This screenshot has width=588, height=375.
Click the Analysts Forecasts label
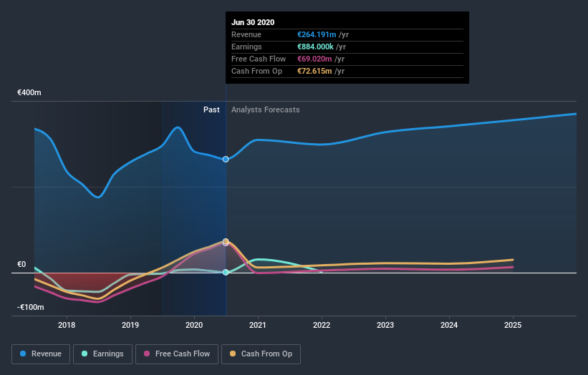coord(266,109)
